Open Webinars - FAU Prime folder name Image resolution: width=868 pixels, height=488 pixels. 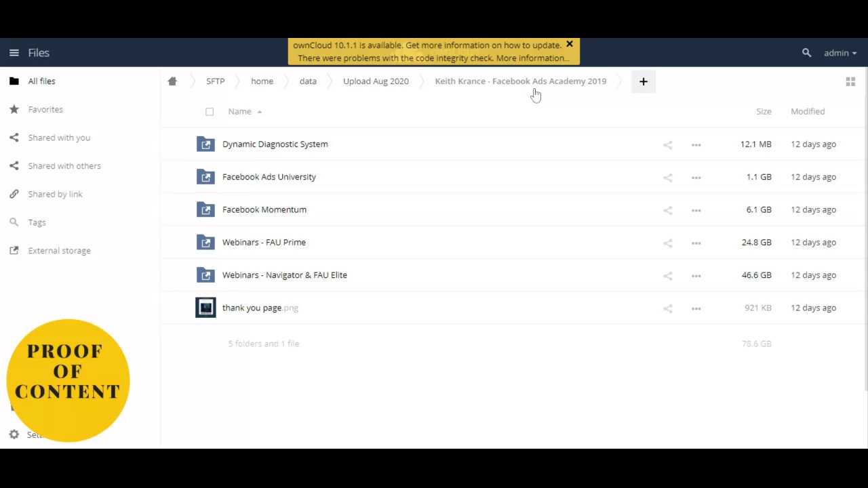[264, 242]
